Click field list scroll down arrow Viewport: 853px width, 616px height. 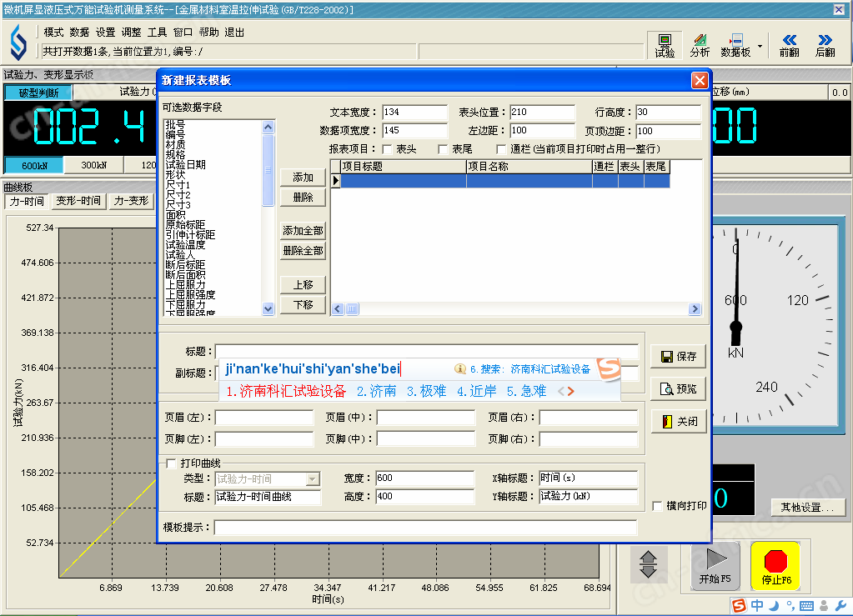(x=268, y=308)
